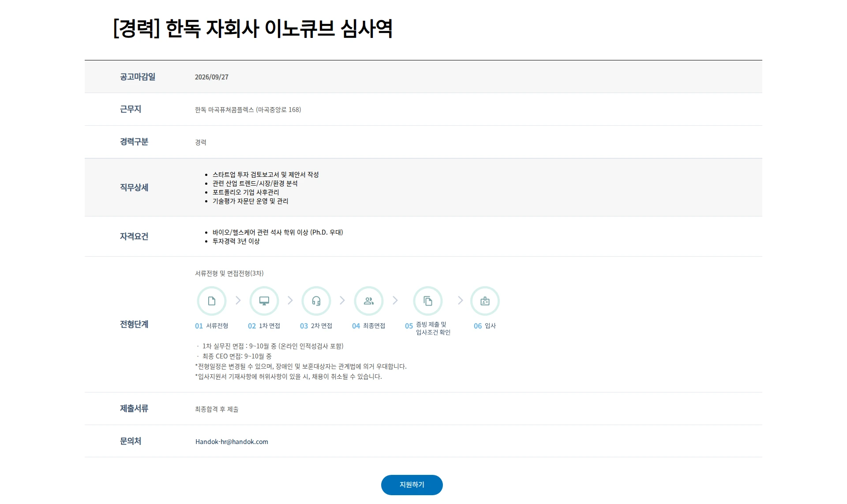
Task: Open the Handok-hr@handok.com email address
Action: (232, 442)
